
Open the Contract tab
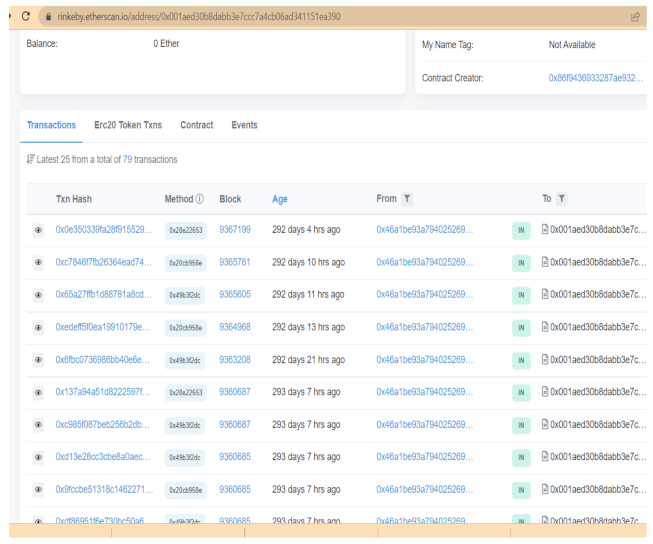pyautogui.click(x=196, y=125)
